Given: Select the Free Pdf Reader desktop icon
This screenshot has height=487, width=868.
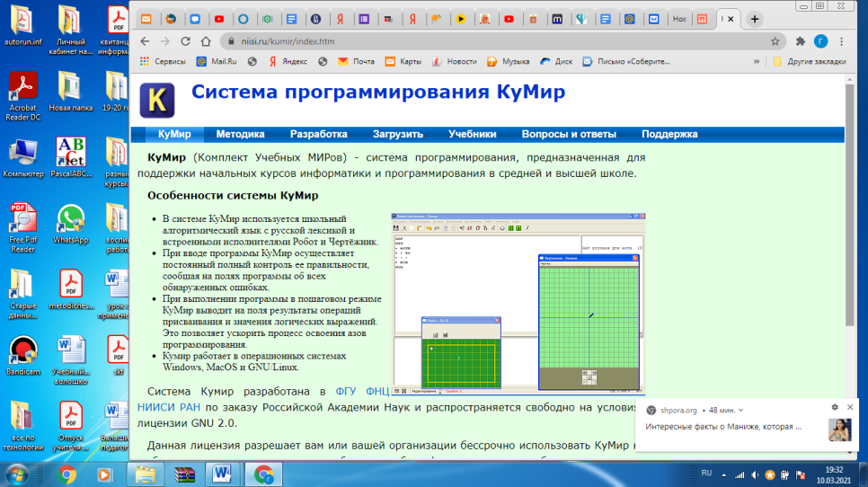Looking at the screenshot, I should tap(22, 228).
